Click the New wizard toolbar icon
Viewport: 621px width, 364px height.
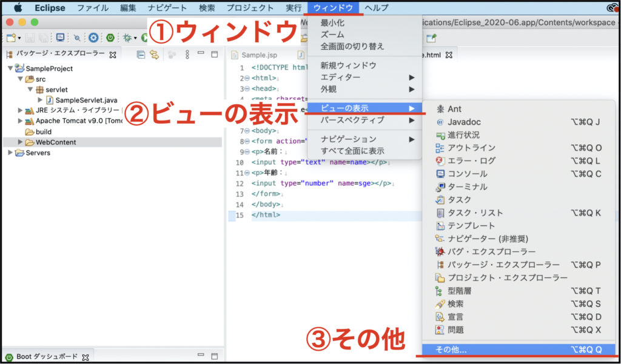pyautogui.click(x=11, y=38)
